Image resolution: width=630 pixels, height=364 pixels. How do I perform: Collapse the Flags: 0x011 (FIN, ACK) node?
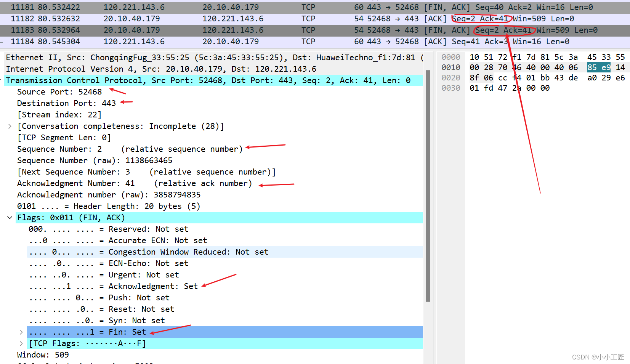point(10,218)
